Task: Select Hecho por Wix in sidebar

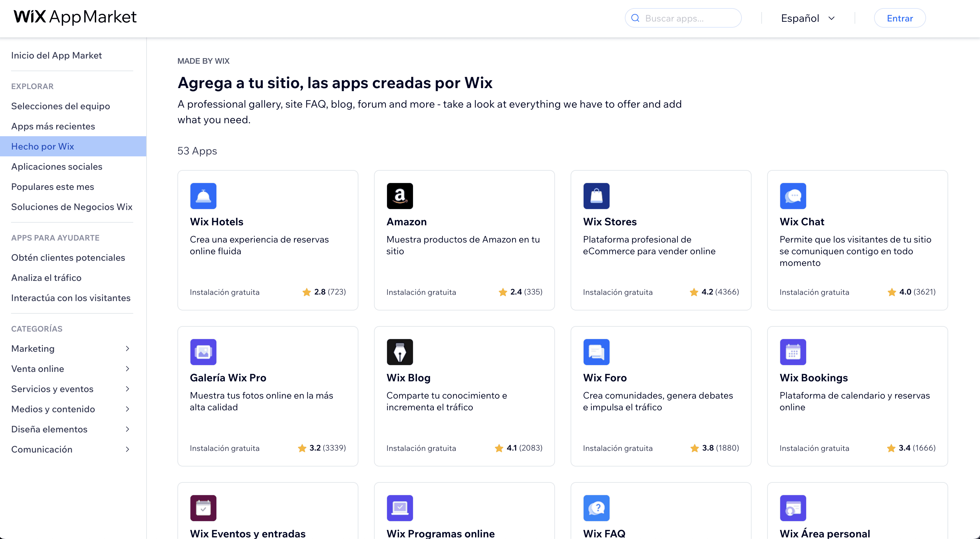Action: click(x=73, y=146)
